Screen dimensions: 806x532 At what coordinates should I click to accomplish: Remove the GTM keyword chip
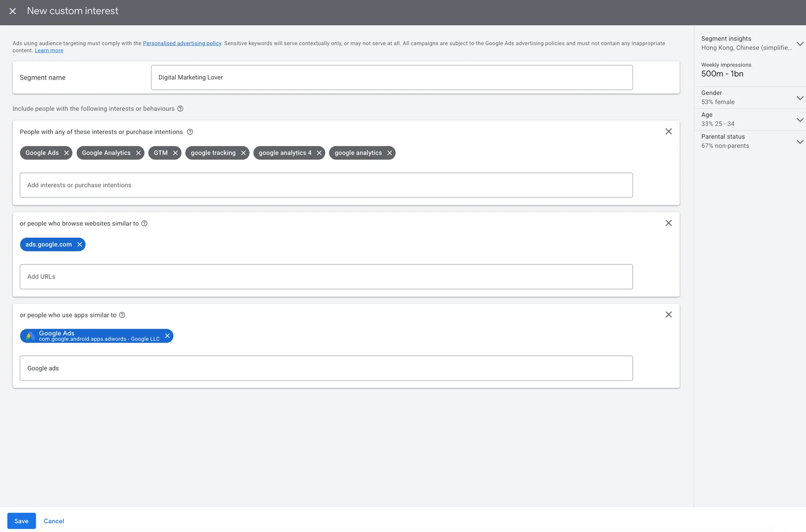click(175, 153)
